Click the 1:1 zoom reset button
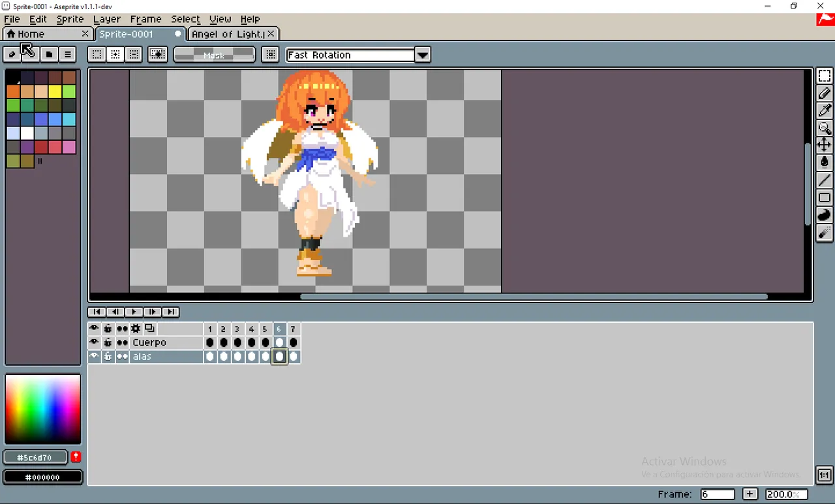 tap(824, 475)
